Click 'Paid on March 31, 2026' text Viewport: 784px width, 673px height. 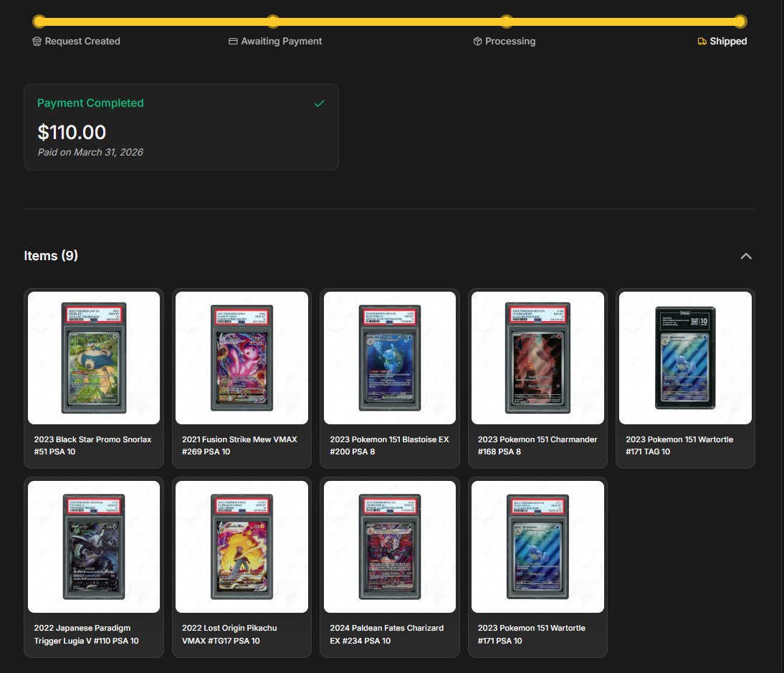[90, 153]
